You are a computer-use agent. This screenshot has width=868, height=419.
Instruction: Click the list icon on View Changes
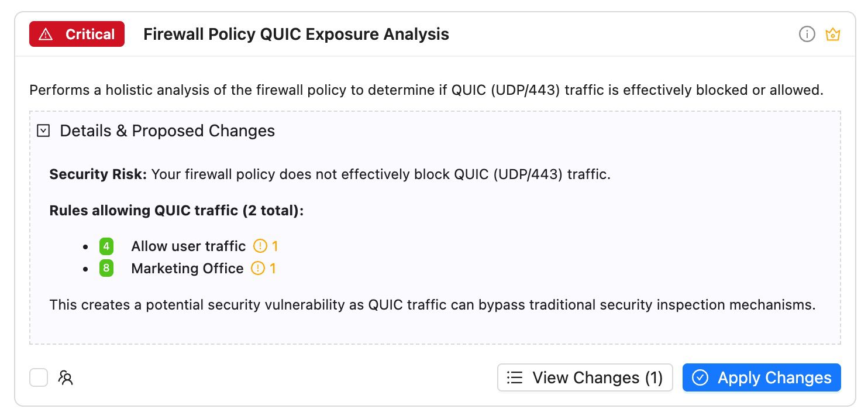pos(515,377)
